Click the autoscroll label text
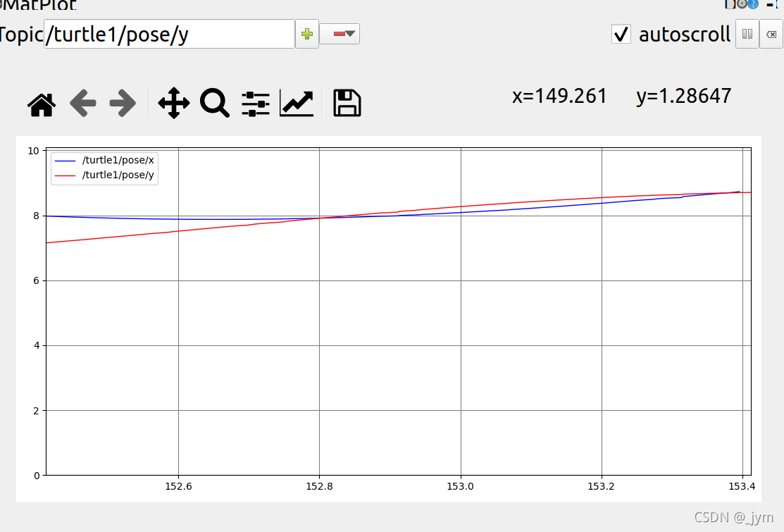This screenshot has height=532, width=784. pyautogui.click(x=685, y=35)
